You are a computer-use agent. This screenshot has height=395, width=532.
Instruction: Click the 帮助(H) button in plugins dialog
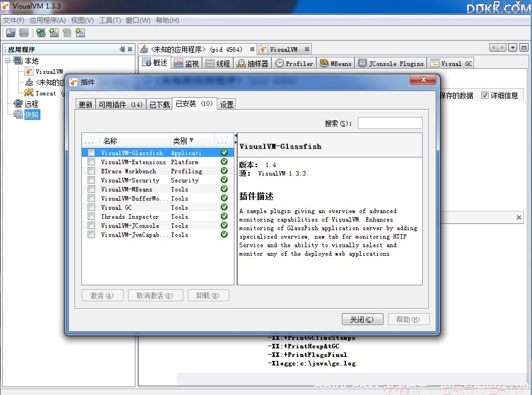[409, 319]
